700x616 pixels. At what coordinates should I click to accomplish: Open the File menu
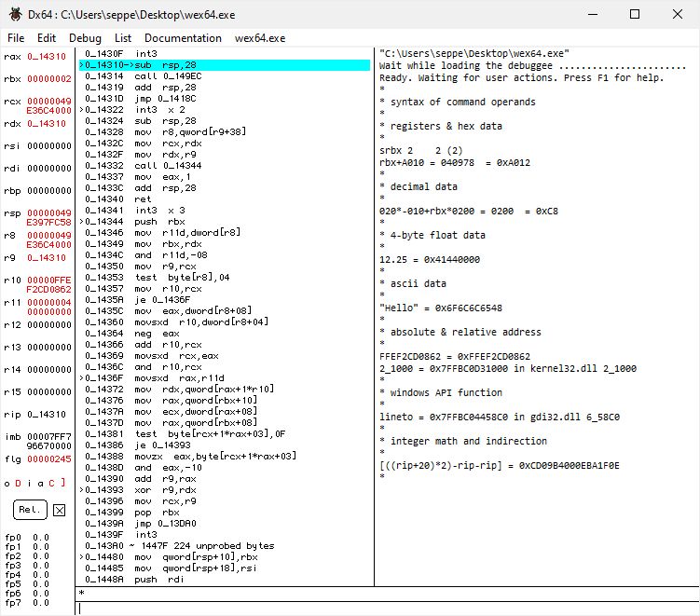click(x=16, y=38)
